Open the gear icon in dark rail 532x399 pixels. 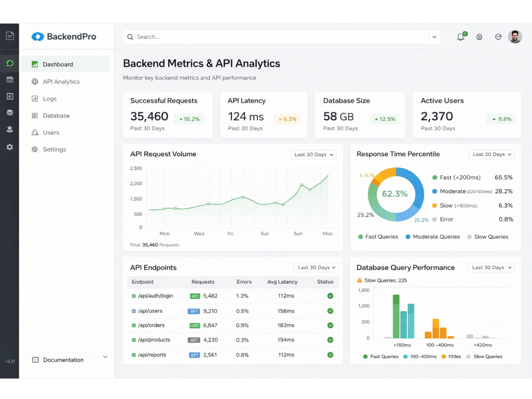coord(10,147)
